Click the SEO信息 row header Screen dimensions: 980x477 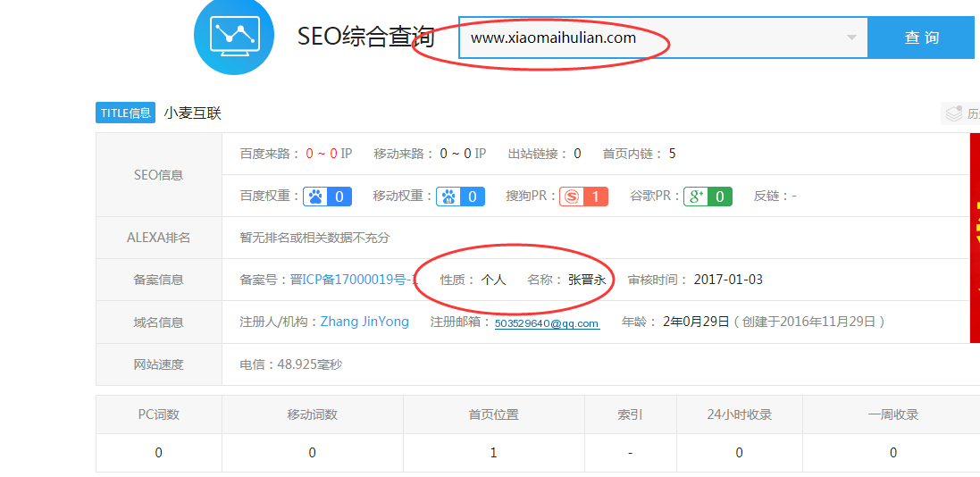pos(159,175)
